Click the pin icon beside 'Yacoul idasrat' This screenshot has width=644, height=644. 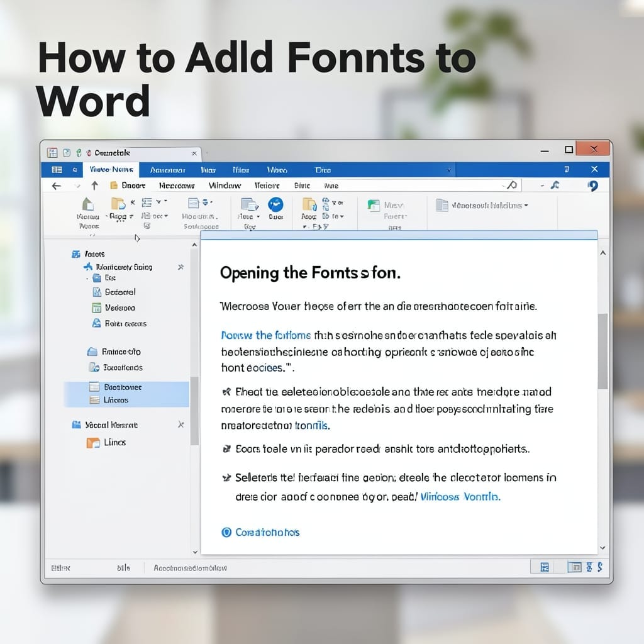(x=180, y=425)
